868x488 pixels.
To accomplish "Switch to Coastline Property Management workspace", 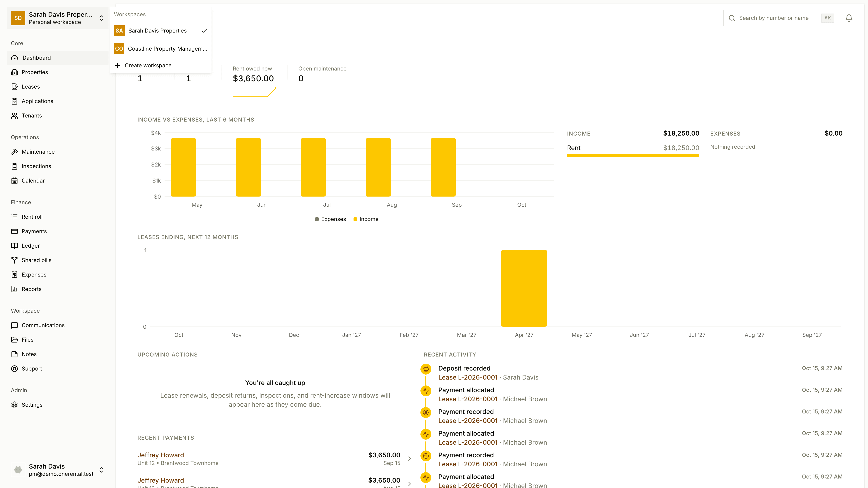I will click(161, 49).
